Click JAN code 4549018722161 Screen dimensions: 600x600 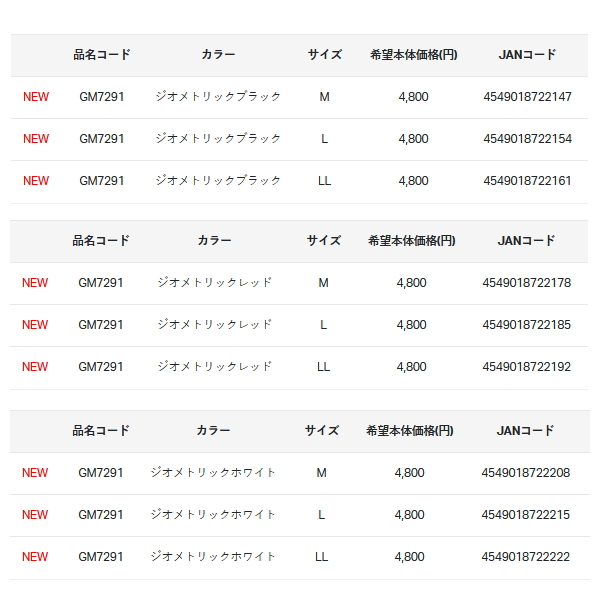point(527,181)
